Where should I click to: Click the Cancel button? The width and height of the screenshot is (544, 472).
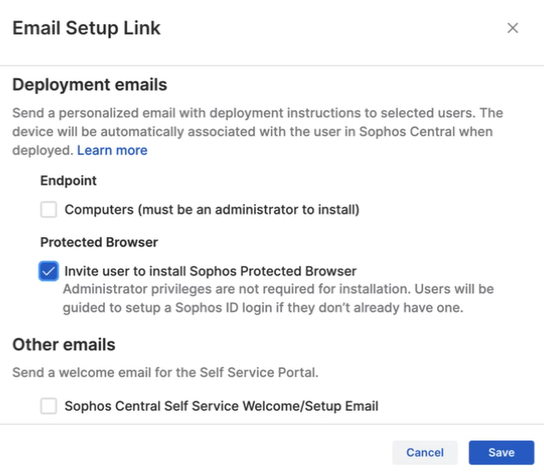pos(425,452)
